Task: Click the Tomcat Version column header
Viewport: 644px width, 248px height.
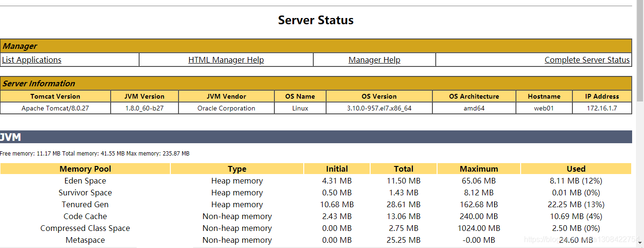Action: [x=56, y=96]
